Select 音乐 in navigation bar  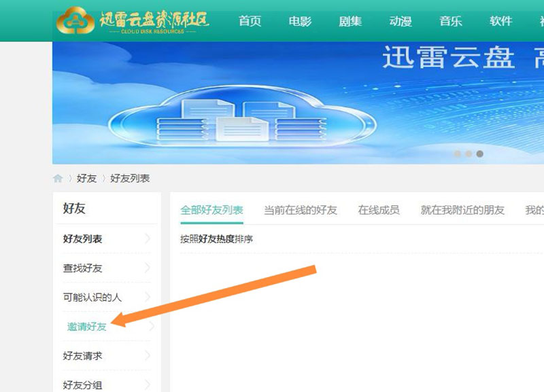pyautogui.click(x=451, y=21)
